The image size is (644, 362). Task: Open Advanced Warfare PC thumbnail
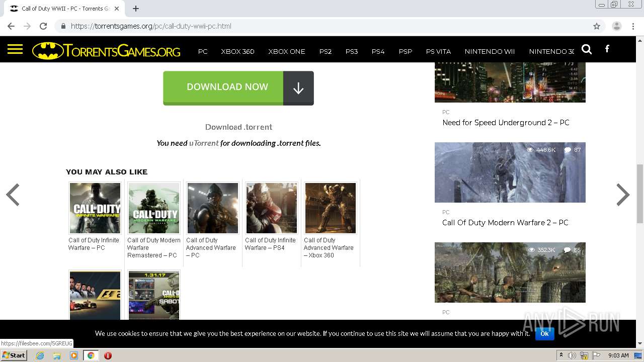213,208
